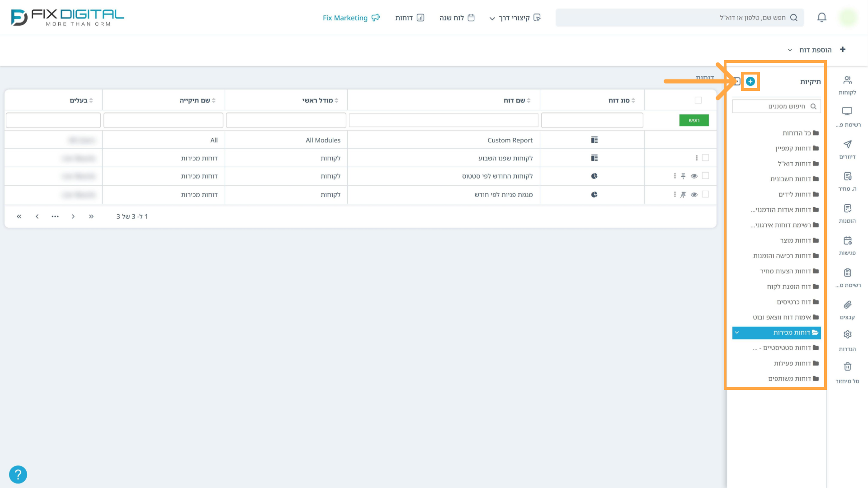Select the דוחות לידים folder
The image size is (868, 488).
click(798, 194)
